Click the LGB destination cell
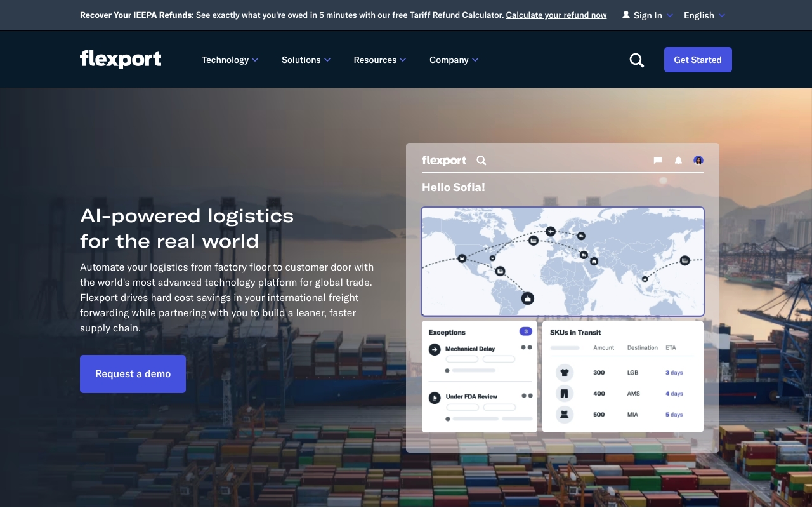The height and width of the screenshot is (508, 812). point(632,373)
